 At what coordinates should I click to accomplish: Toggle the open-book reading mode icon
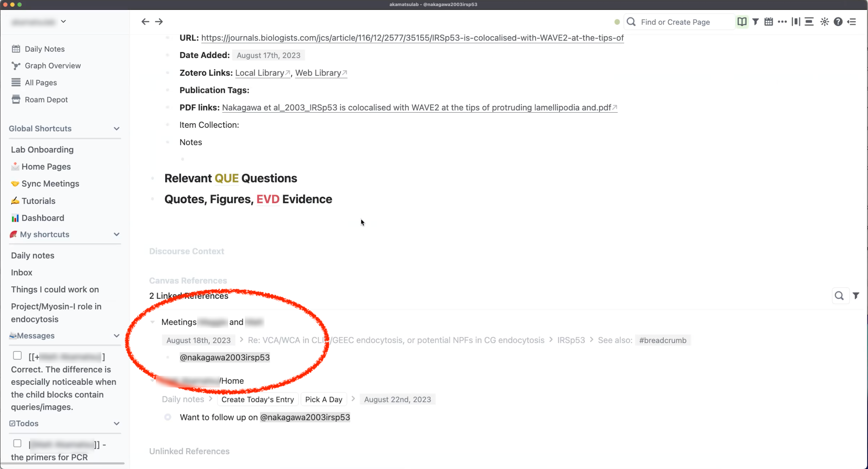coord(742,22)
